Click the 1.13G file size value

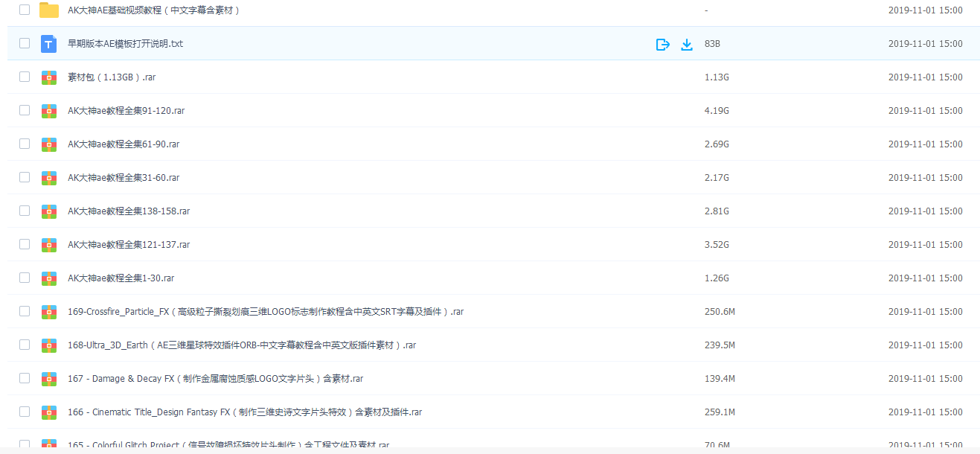(717, 77)
